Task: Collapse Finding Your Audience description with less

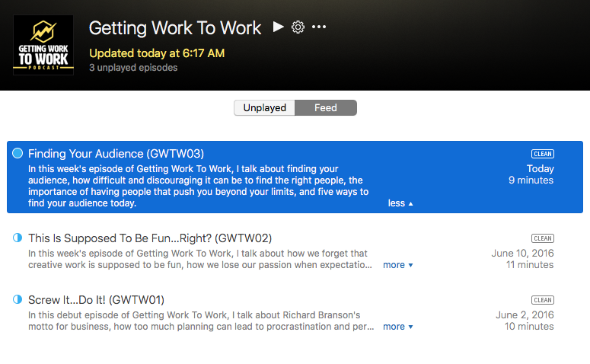Action: click(400, 203)
